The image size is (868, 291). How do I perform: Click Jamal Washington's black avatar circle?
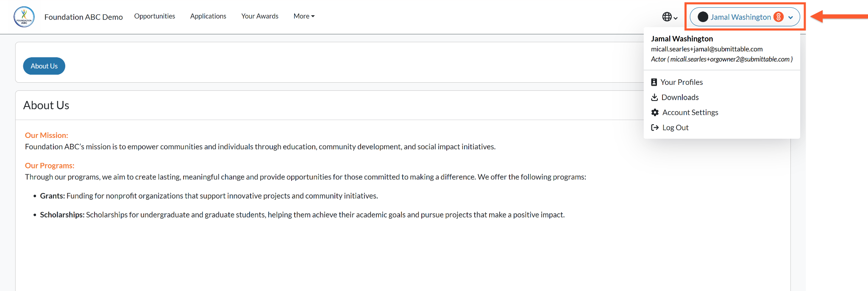[703, 17]
